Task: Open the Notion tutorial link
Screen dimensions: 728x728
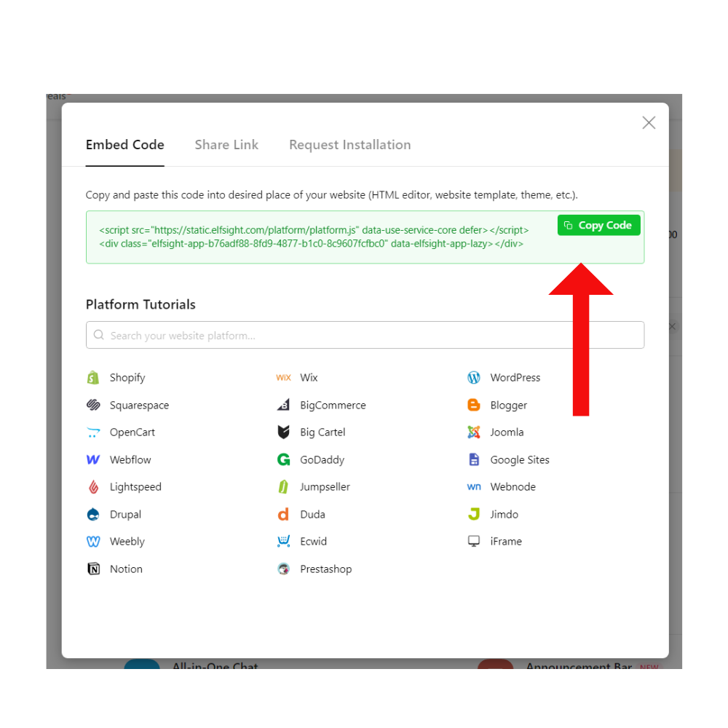Action: pos(126,569)
